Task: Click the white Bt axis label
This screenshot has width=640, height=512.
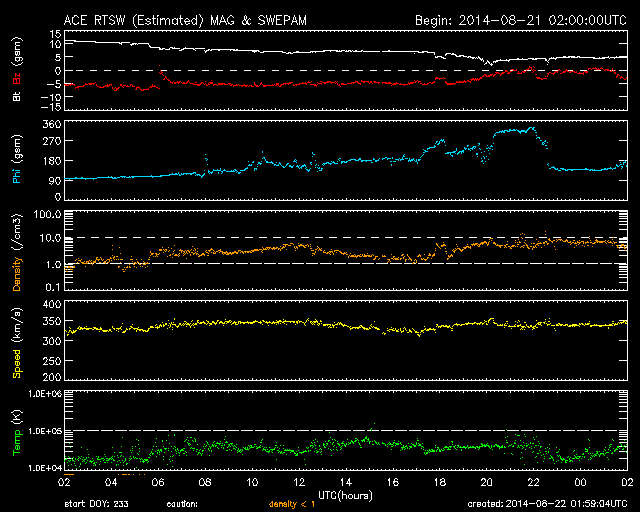Action: pos(17,96)
